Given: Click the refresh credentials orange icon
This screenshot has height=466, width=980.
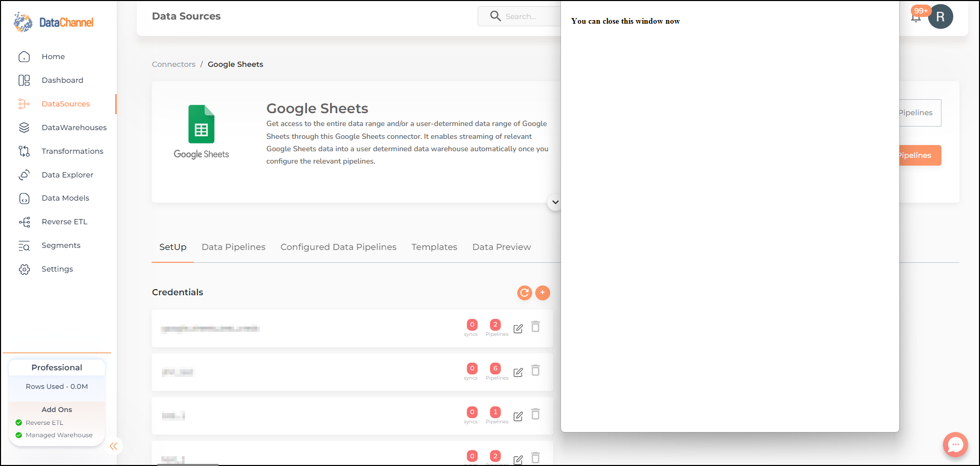Looking at the screenshot, I should pos(524,293).
